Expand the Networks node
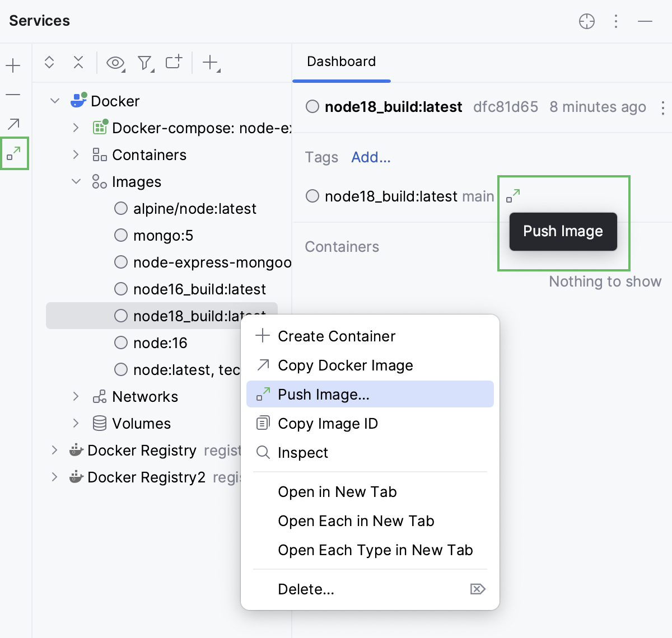The width and height of the screenshot is (672, 638). pyautogui.click(x=76, y=396)
